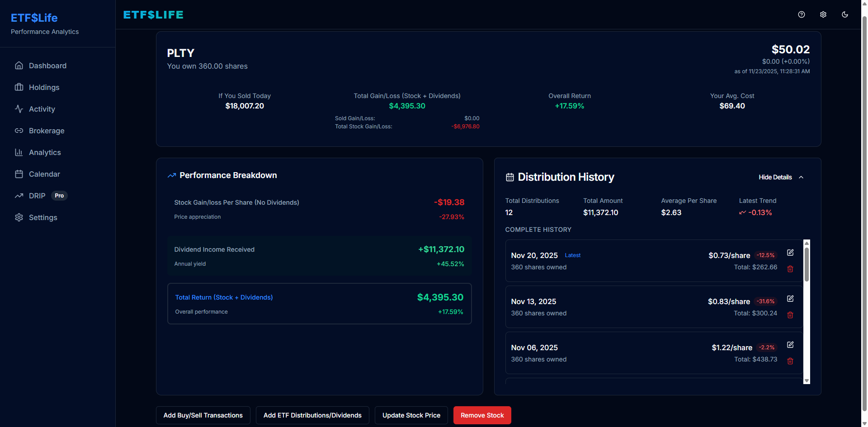Click the -2.2% change badge
Image resolution: width=868 pixels, height=427 pixels.
767,347
